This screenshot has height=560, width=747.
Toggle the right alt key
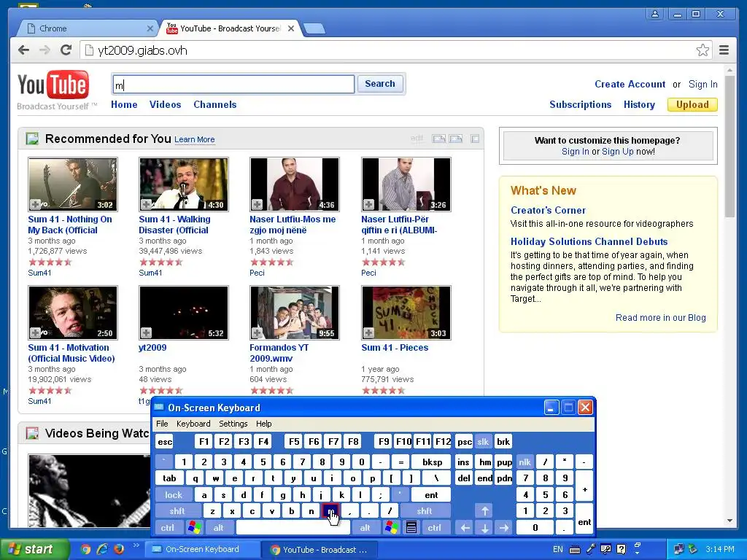coord(365,528)
